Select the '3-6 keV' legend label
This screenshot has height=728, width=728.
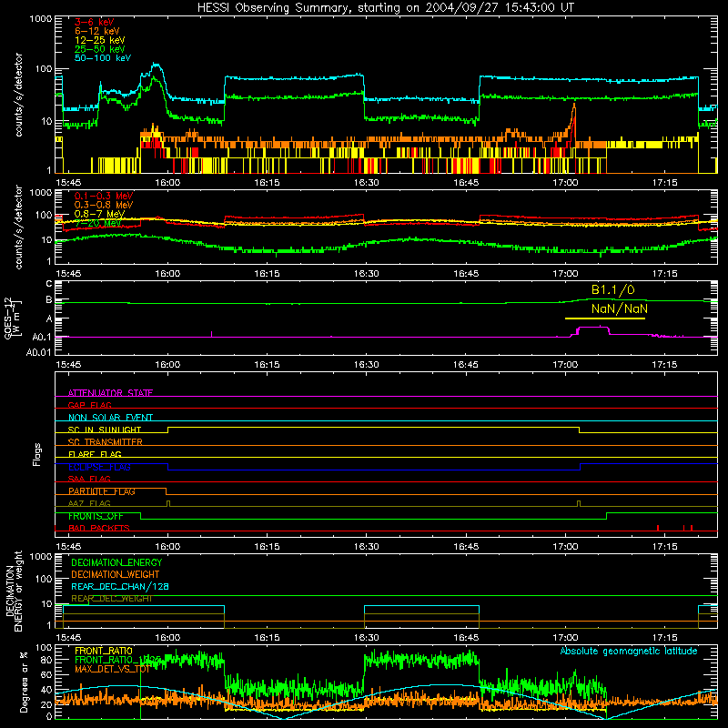pos(94,22)
